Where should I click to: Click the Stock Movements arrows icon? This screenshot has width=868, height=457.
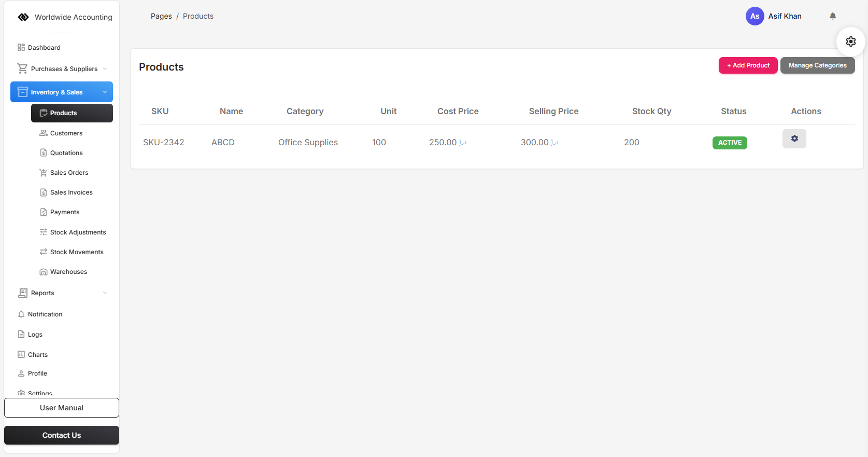44,252
